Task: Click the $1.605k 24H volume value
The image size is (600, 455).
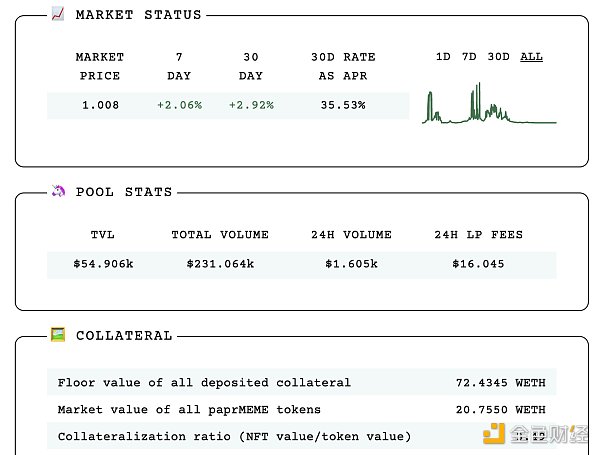Action: point(351,265)
